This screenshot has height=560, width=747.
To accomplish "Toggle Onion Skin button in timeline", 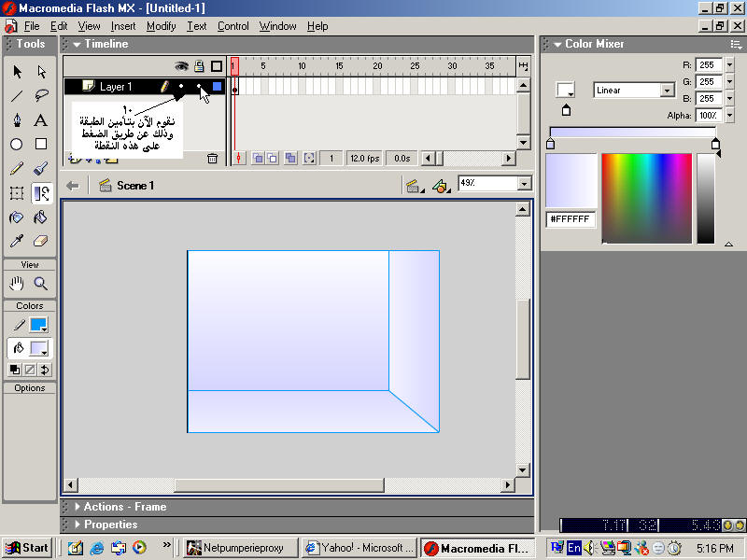I will [x=258, y=158].
